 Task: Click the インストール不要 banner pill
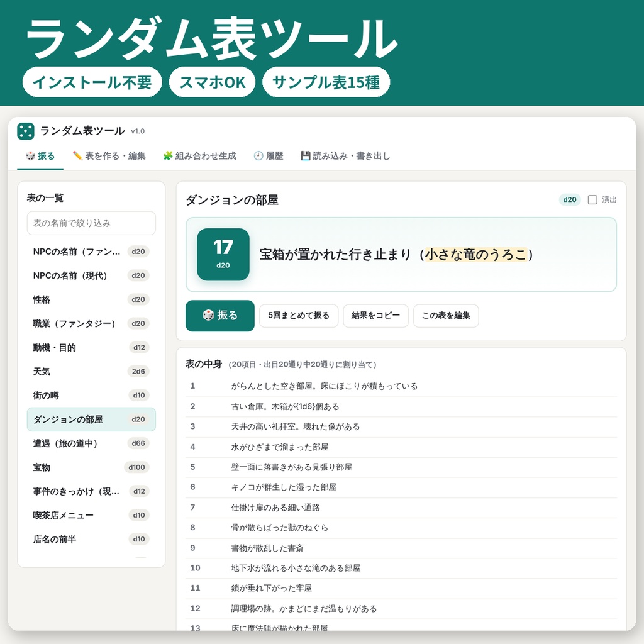[92, 82]
